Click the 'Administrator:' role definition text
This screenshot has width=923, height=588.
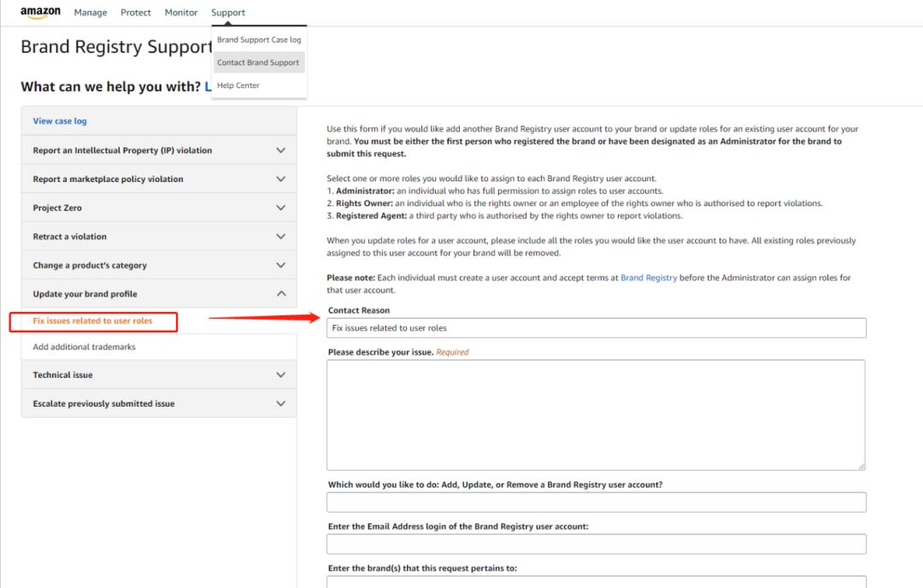click(x=499, y=191)
